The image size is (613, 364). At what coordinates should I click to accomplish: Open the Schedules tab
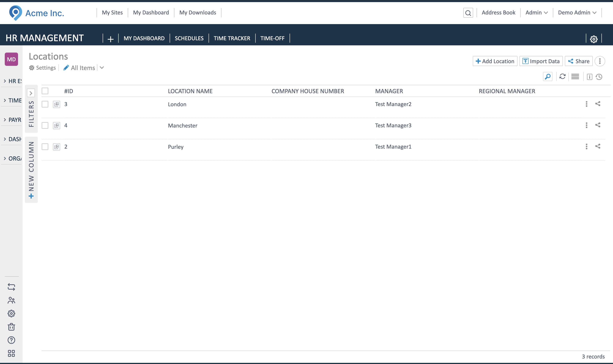(x=189, y=38)
